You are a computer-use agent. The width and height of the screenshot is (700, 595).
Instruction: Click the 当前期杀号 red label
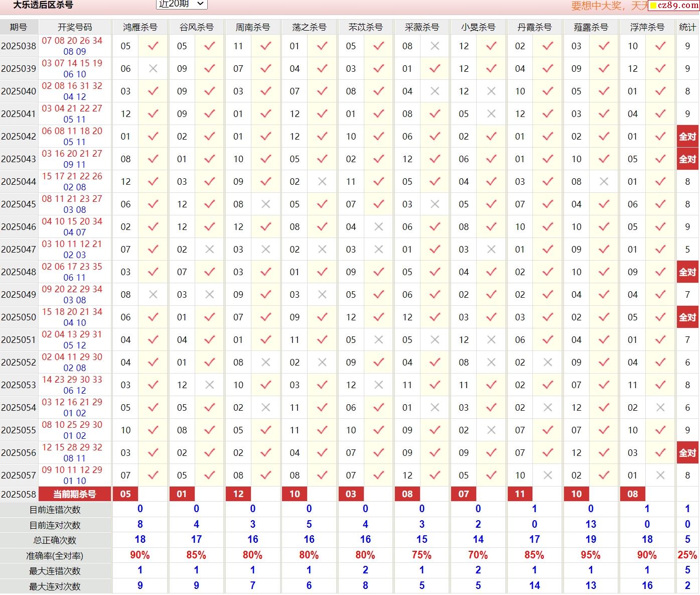[x=75, y=494]
